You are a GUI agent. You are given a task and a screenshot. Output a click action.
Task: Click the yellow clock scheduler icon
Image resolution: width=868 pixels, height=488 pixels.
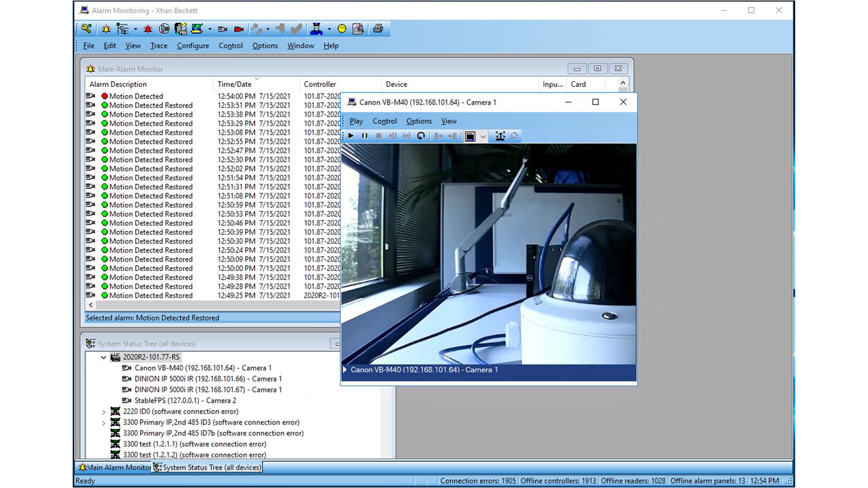342,29
